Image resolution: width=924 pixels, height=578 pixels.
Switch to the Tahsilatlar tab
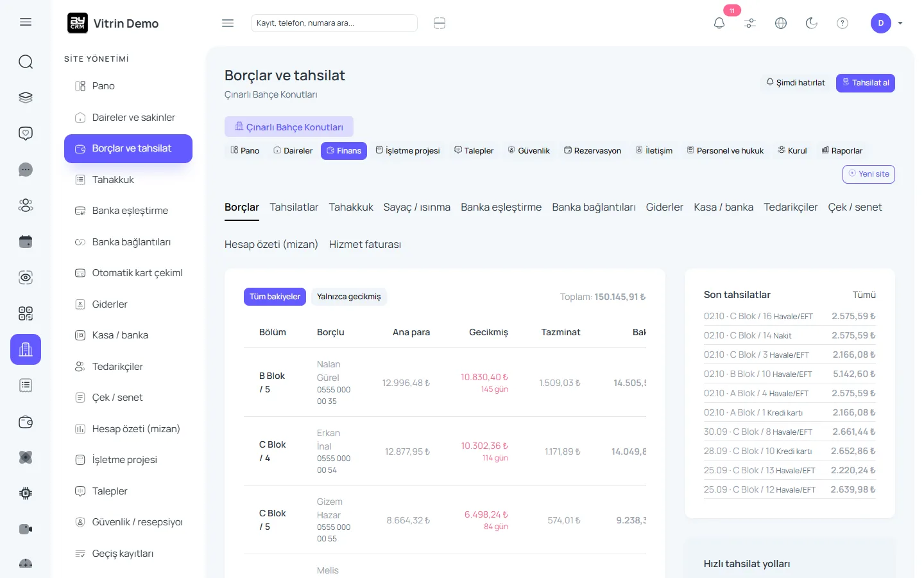click(x=294, y=207)
